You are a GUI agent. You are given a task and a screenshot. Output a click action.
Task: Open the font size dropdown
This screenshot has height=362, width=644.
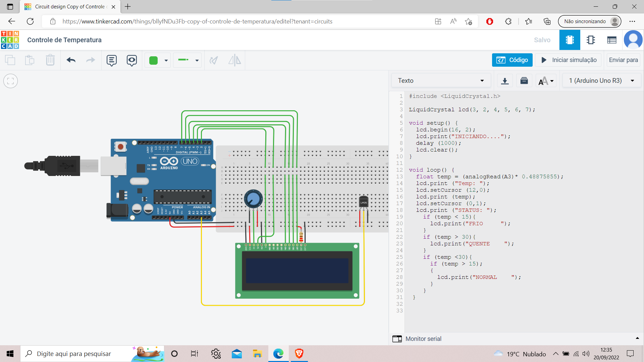(x=546, y=81)
